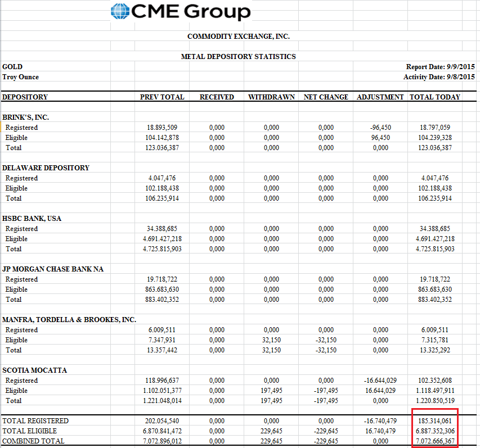Select total registered today 185.314,061
Viewport: 480px width, 448px height.
pos(435,421)
